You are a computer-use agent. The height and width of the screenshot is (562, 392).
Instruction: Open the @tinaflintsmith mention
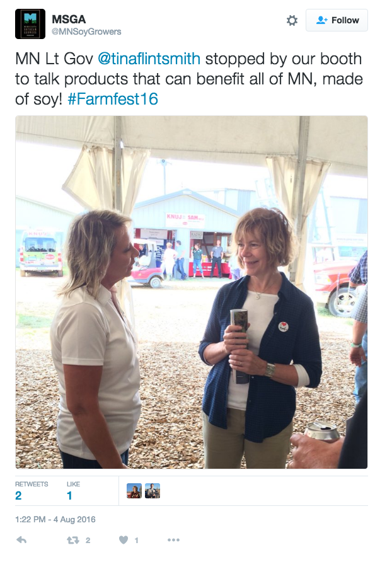(x=149, y=59)
